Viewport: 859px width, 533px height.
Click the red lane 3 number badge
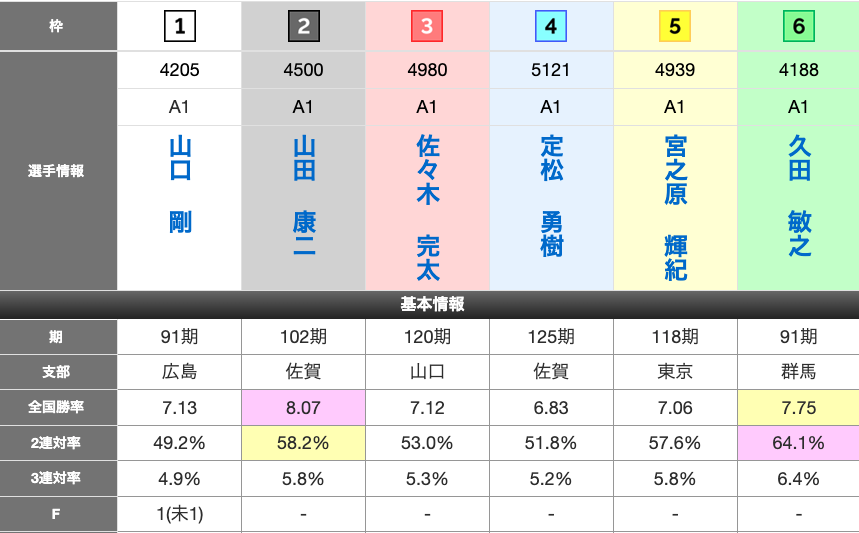click(x=427, y=27)
